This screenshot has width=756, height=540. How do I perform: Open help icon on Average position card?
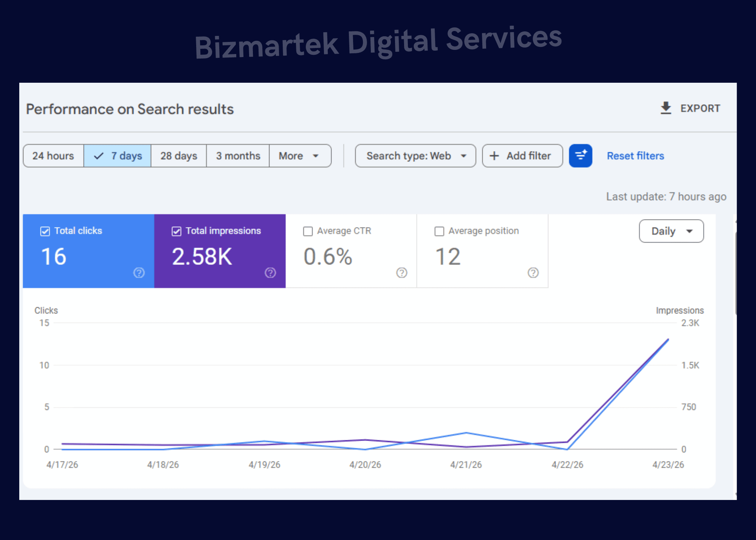pyautogui.click(x=533, y=272)
